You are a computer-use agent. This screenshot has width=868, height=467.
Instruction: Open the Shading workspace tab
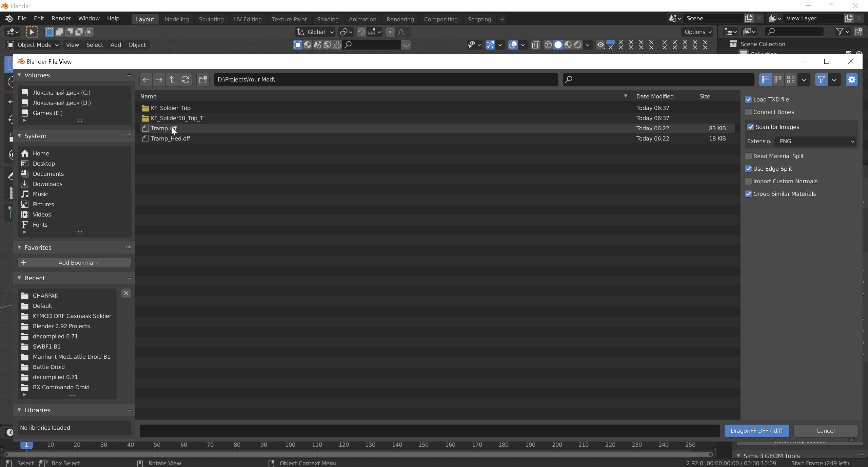coord(327,19)
